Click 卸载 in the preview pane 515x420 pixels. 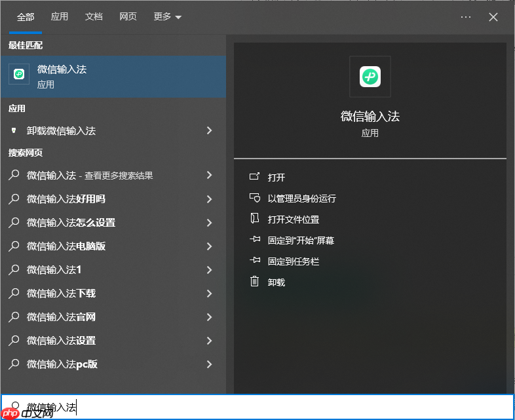click(277, 282)
